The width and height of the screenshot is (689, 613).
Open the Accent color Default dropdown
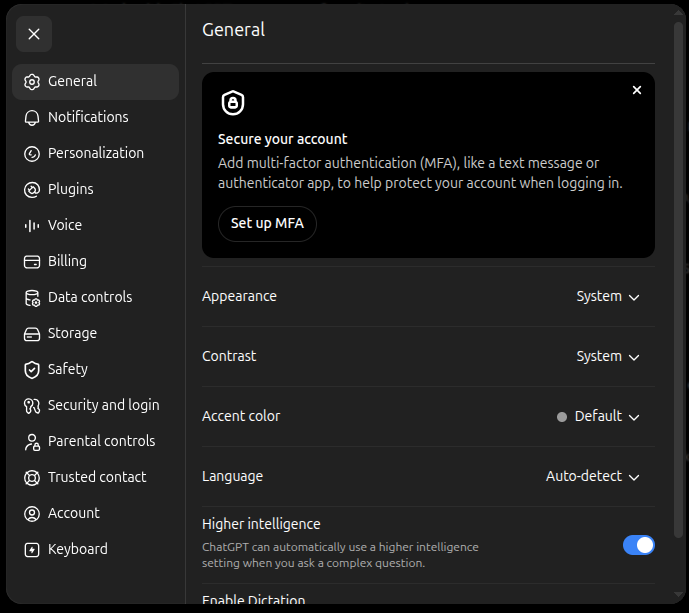click(x=598, y=416)
